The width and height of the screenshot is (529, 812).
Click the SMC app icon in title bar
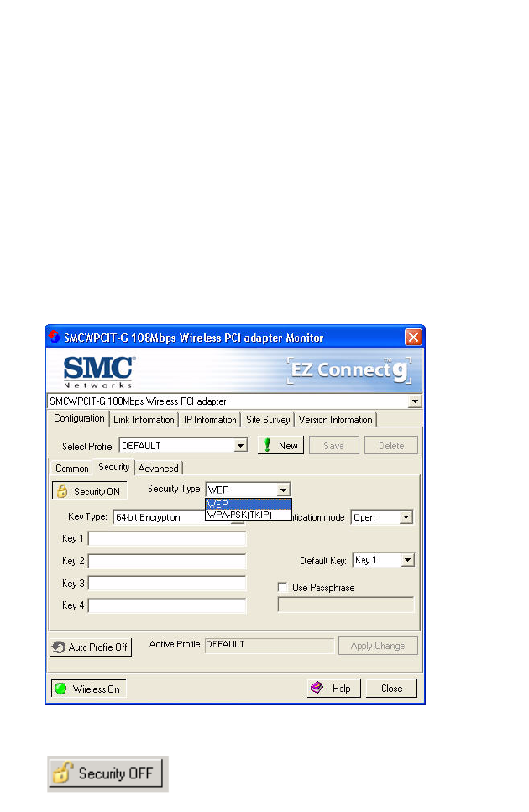coord(55,337)
